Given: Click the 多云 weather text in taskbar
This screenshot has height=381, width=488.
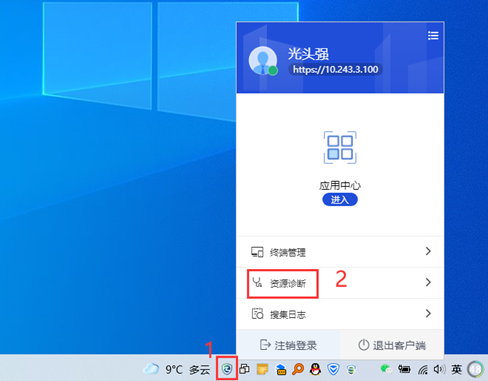Looking at the screenshot, I should (200, 369).
